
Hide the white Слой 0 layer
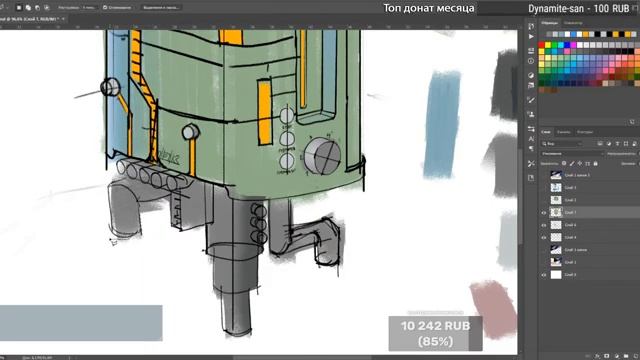(x=544, y=275)
